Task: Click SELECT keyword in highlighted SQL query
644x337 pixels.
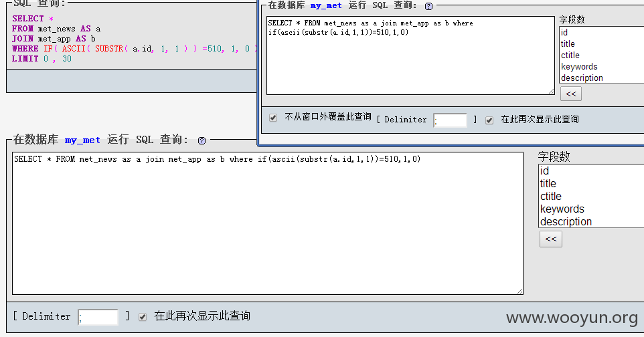Action: coord(27,19)
